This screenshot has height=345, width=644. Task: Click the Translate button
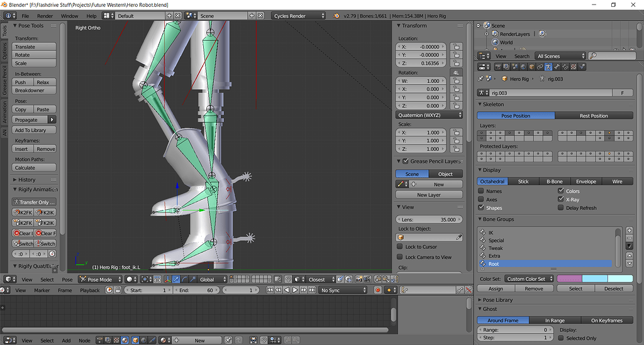[34, 47]
